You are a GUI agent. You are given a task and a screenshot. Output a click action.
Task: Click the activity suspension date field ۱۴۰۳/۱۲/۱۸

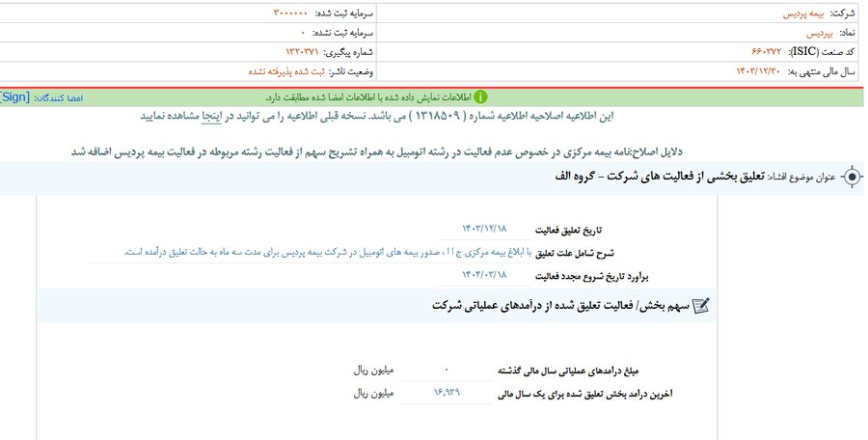(485, 229)
